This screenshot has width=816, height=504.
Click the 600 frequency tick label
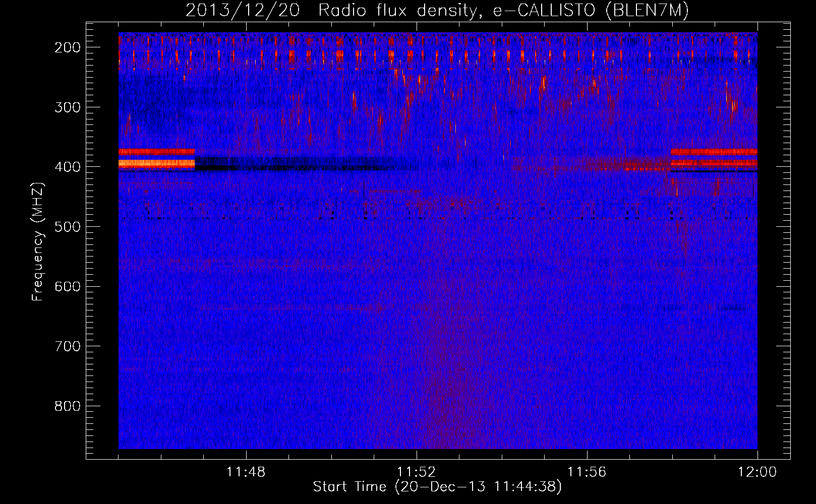point(67,286)
